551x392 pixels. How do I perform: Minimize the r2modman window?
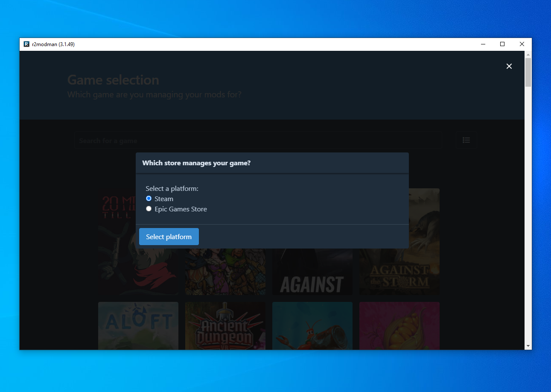click(483, 44)
